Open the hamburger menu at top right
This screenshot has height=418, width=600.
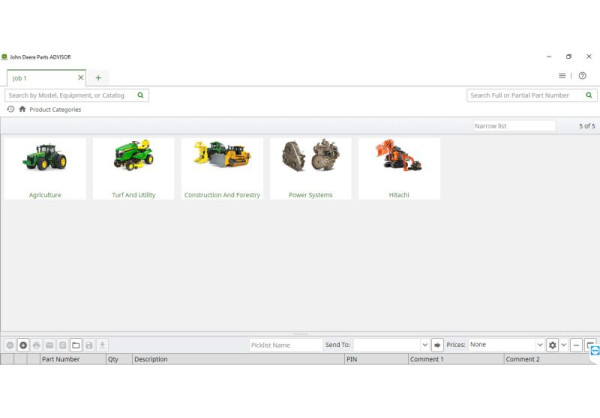(x=562, y=76)
